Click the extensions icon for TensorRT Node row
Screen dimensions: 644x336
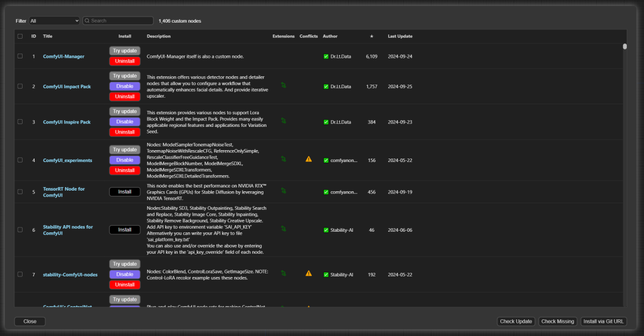click(x=284, y=191)
